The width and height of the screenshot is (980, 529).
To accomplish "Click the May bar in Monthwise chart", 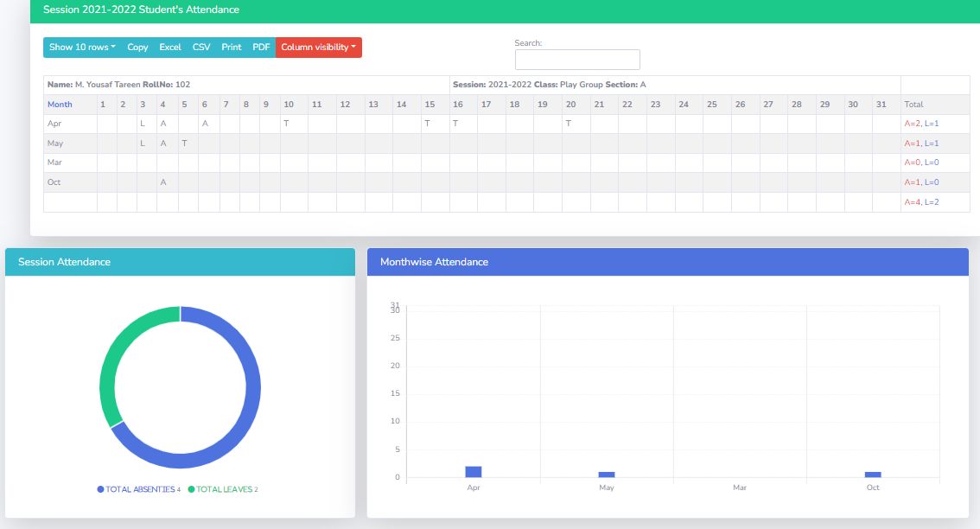I will tap(607, 475).
